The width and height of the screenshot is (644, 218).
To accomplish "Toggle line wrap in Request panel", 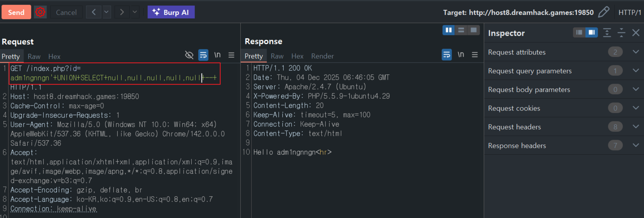I will pos(203,55).
